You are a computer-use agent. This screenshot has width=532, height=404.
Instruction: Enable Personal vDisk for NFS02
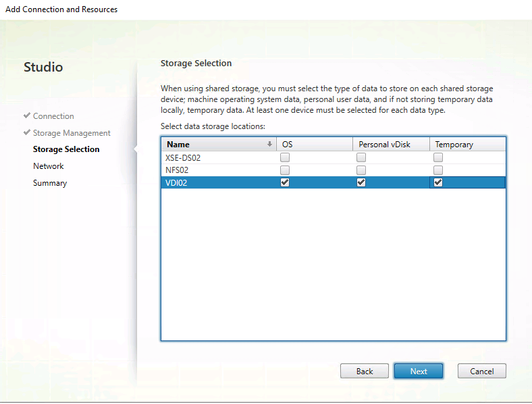(361, 170)
